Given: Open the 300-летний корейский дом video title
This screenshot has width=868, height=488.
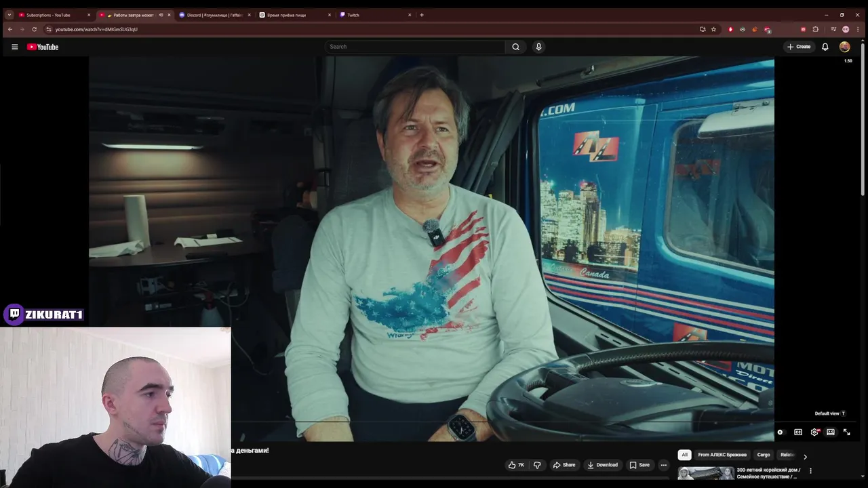Looking at the screenshot, I should tap(769, 473).
